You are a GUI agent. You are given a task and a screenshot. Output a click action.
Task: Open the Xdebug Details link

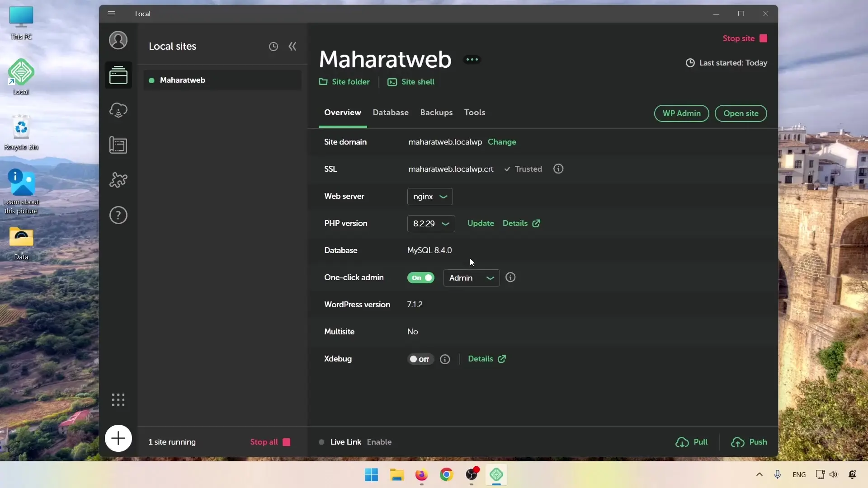(487, 359)
